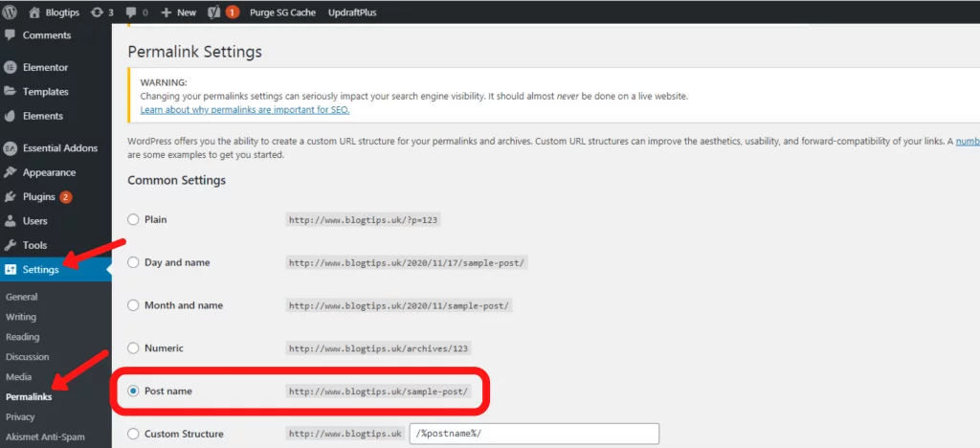The height and width of the screenshot is (448, 980).
Task: Open the WordPress logo menu
Action: tap(10, 12)
